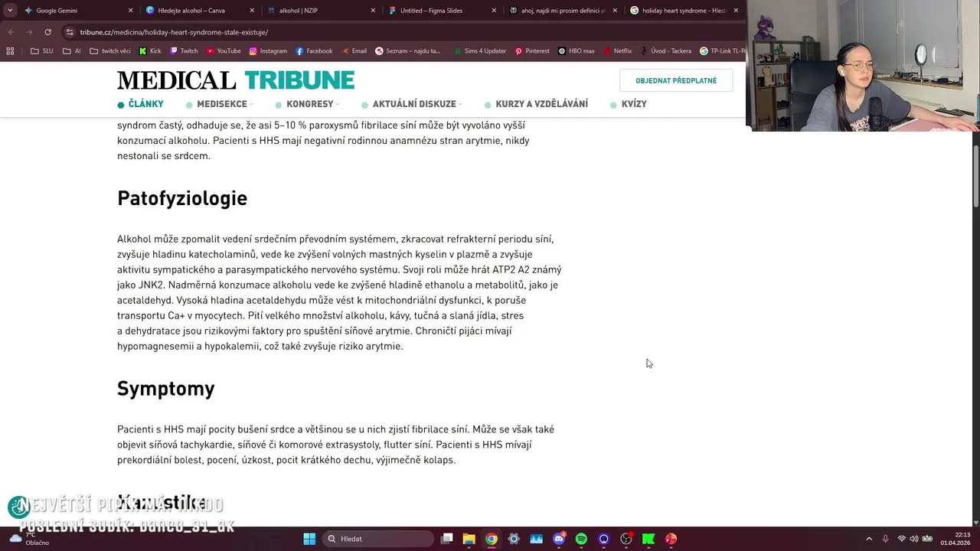Image resolution: width=980 pixels, height=551 pixels.
Task: Go forward in browser history
Action: (x=29, y=32)
